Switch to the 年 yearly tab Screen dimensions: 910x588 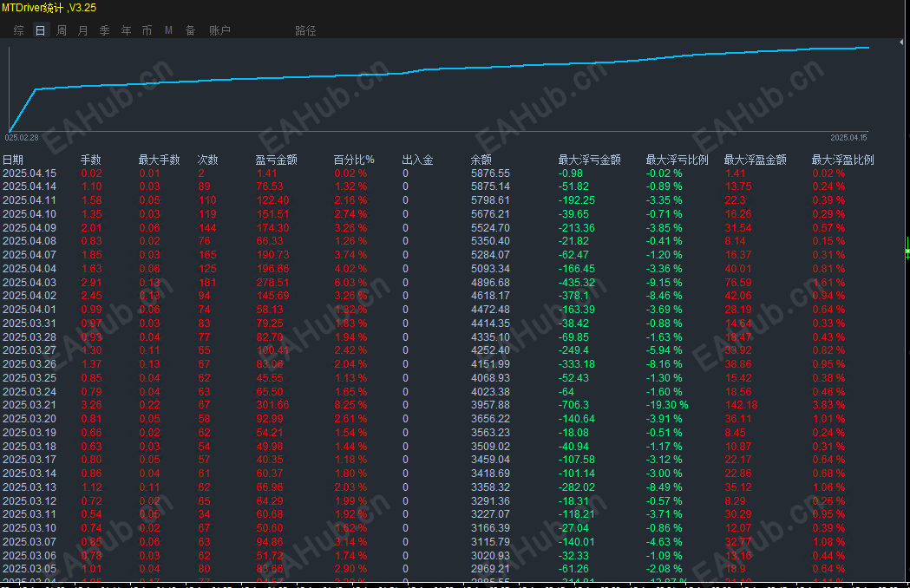click(126, 30)
